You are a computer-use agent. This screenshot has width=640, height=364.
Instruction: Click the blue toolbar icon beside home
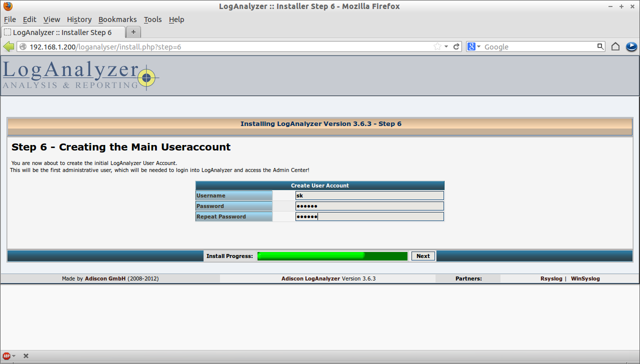coord(631,46)
